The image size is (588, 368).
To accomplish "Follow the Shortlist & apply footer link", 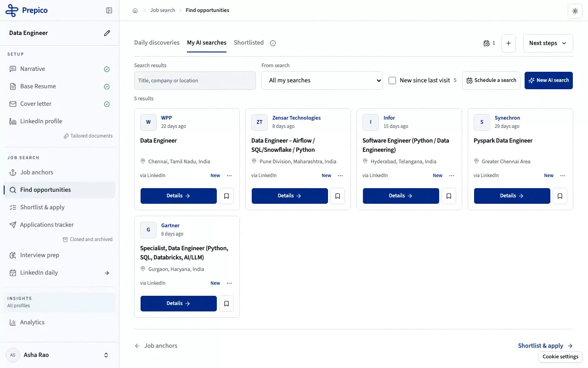I will click(x=545, y=346).
